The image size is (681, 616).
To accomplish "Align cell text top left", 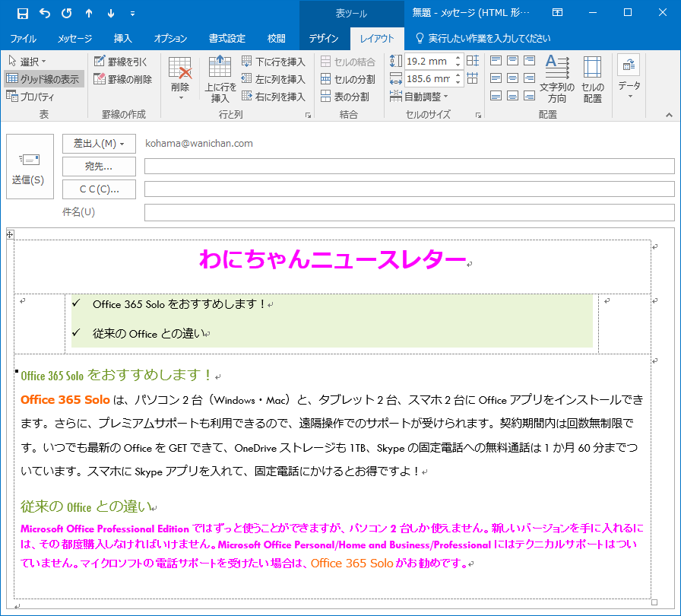I will [x=496, y=60].
